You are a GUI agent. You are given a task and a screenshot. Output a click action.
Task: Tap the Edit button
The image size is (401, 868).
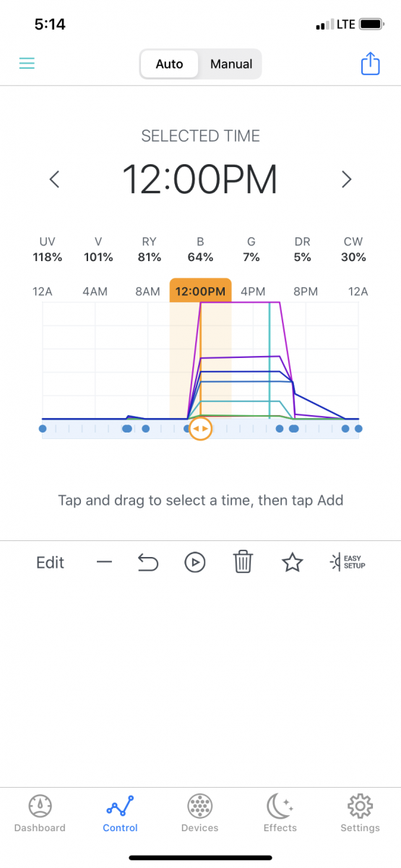(x=51, y=562)
